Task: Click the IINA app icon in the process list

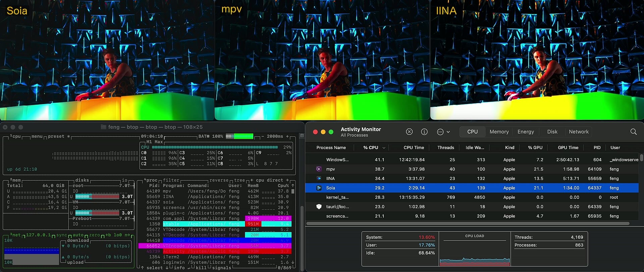Action: click(319, 179)
